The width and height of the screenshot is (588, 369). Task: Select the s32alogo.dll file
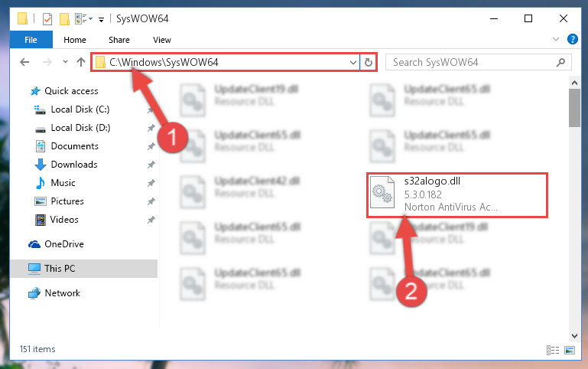click(456, 195)
